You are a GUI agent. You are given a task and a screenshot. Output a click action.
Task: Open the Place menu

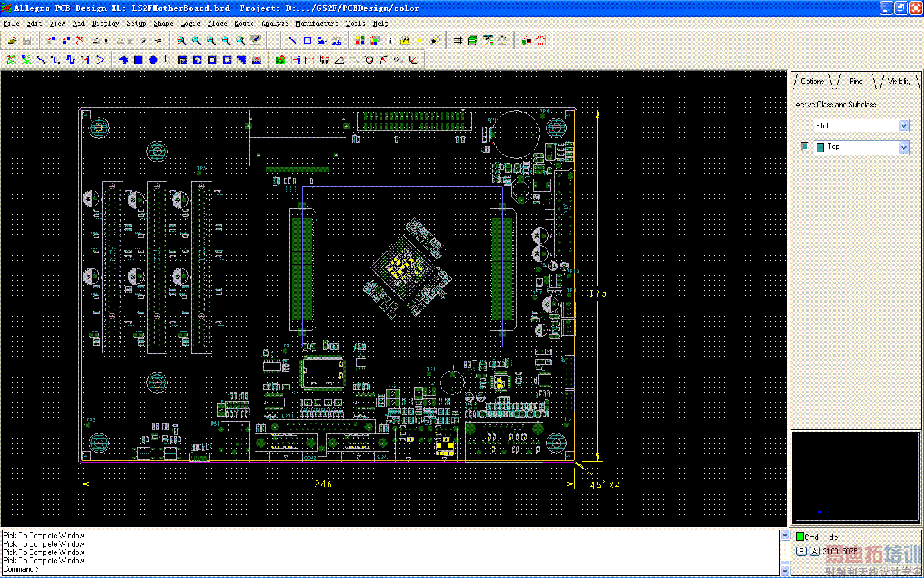tap(217, 23)
